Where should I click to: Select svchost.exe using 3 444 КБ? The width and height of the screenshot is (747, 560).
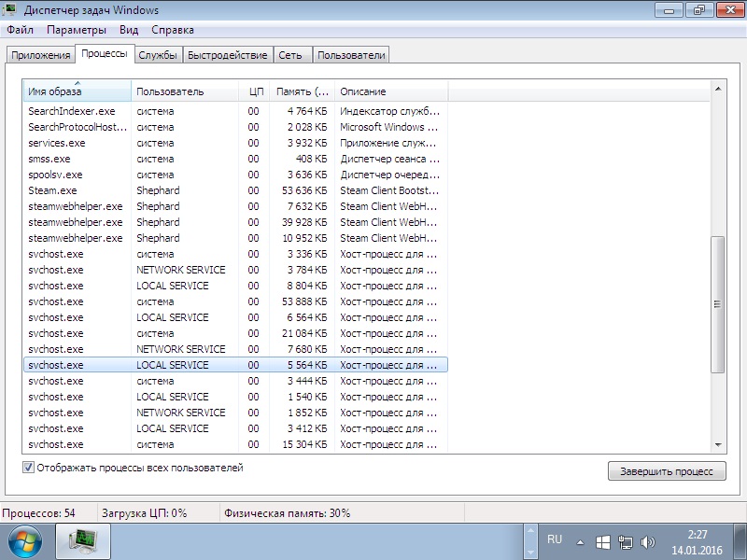[235, 381]
